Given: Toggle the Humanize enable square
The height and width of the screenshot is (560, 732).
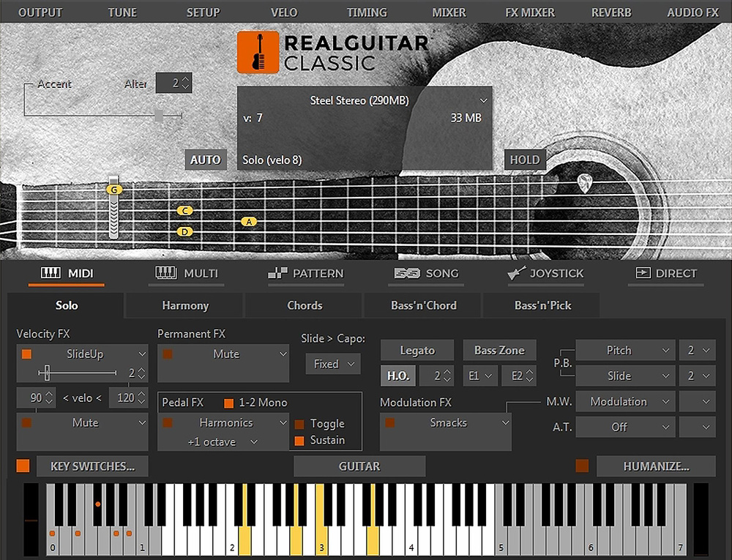Looking at the screenshot, I should point(582,466).
